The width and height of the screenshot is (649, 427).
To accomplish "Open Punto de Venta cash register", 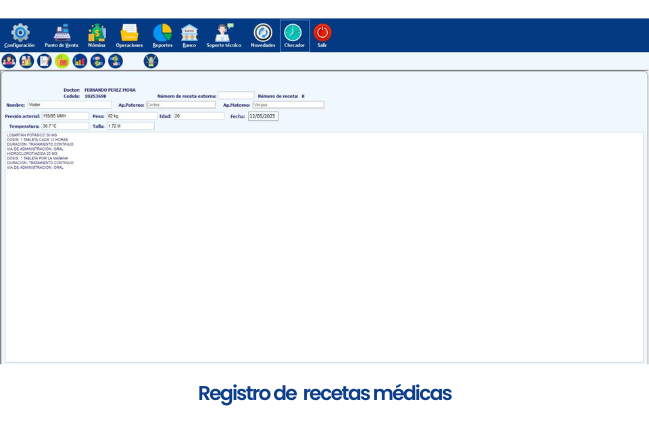I will [62, 33].
